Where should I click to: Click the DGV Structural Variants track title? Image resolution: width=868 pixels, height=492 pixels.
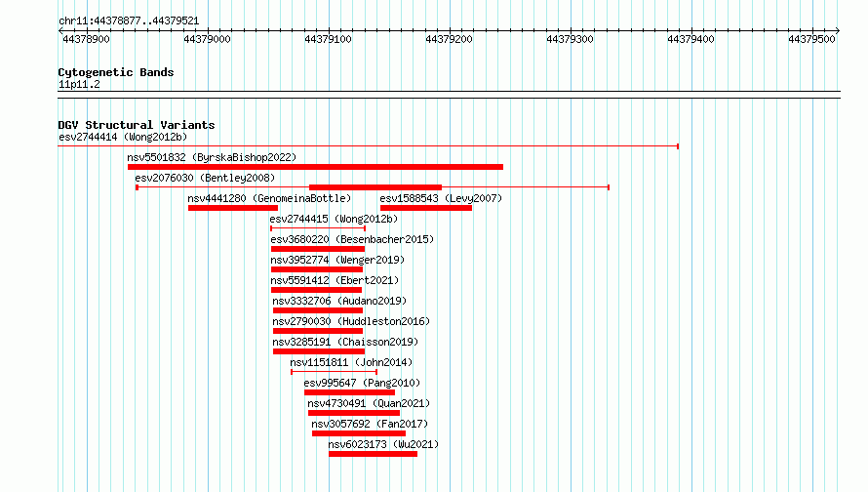click(x=137, y=125)
